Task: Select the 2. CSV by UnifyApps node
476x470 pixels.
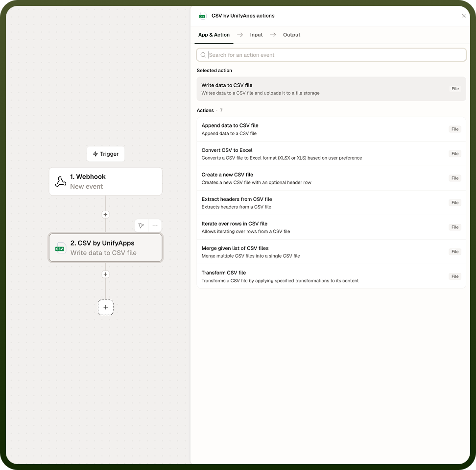Action: 105,247
